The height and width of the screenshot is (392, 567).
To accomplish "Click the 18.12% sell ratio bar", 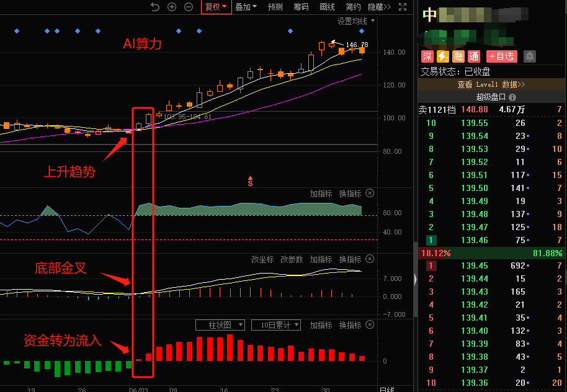I will [435, 253].
